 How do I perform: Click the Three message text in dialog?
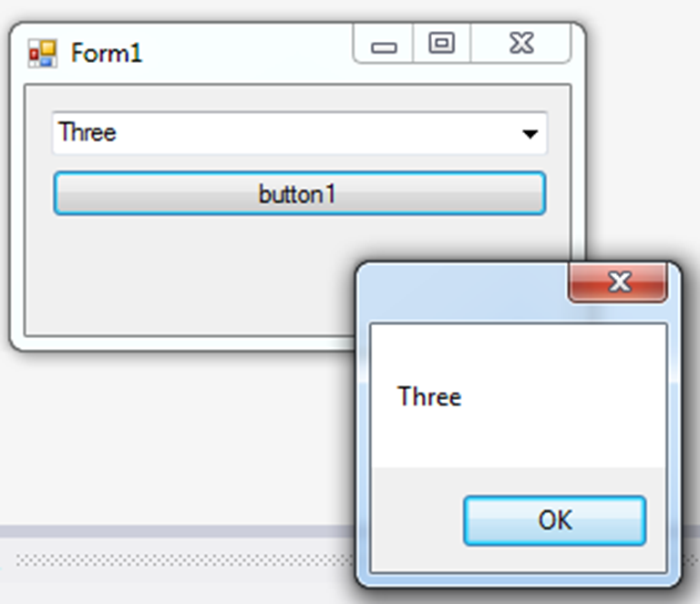tap(429, 396)
